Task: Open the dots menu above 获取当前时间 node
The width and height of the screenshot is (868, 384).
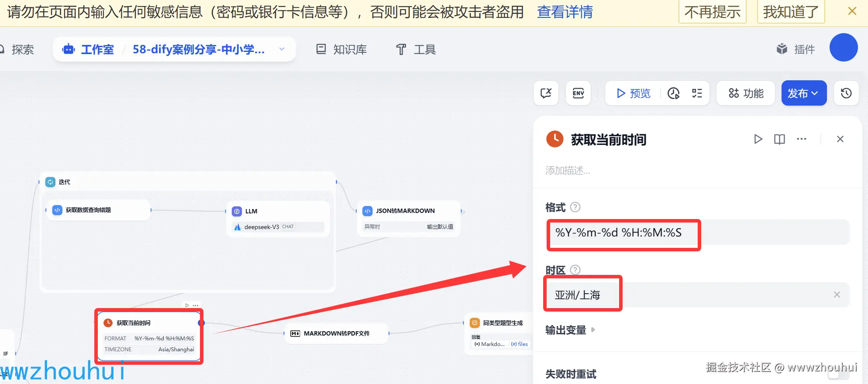Action: pyautogui.click(x=196, y=305)
